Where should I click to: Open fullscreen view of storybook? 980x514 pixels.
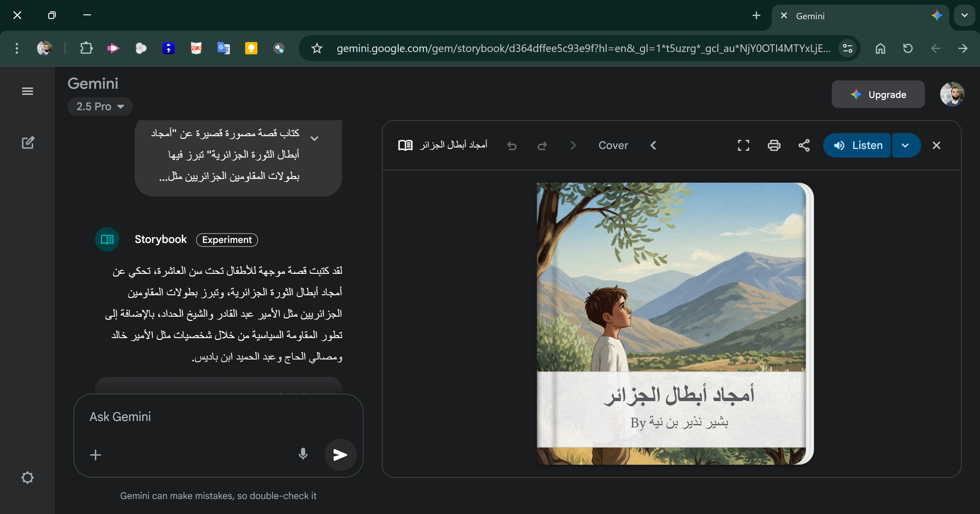pyautogui.click(x=743, y=145)
